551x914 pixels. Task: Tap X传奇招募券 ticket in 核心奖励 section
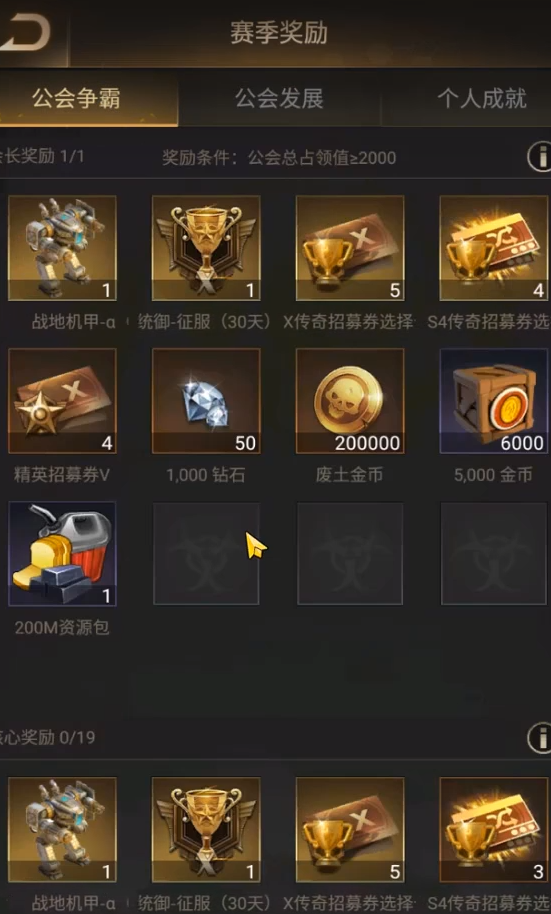(350, 829)
